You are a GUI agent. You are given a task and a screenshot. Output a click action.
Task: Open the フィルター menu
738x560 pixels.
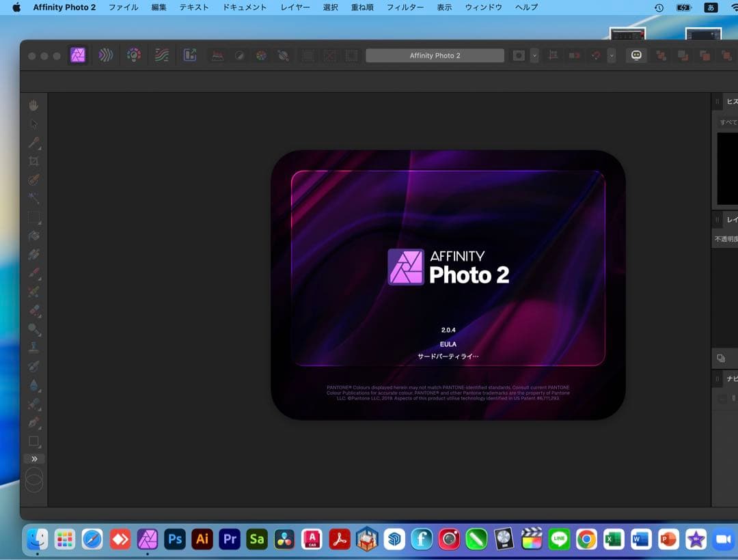[x=405, y=8]
